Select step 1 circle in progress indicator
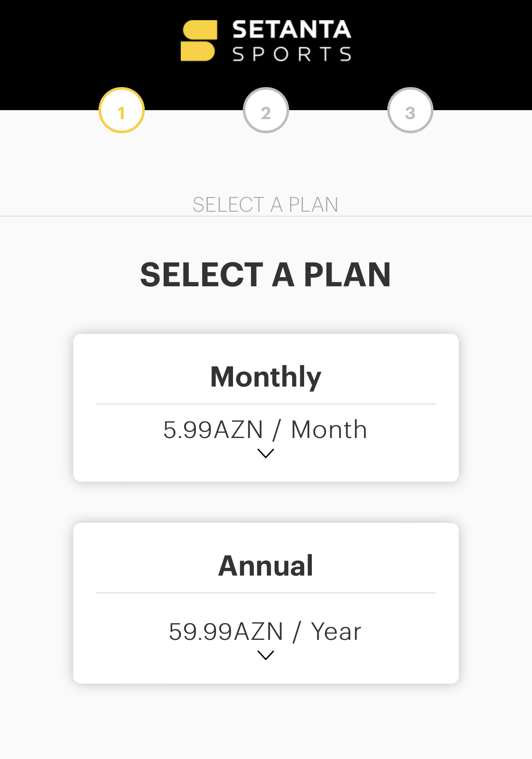This screenshot has width=532, height=759. 122,110
